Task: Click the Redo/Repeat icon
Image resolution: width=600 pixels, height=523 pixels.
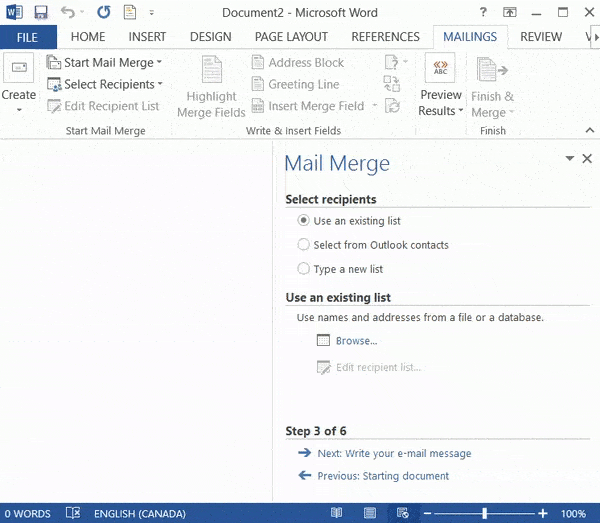Action: [x=104, y=12]
